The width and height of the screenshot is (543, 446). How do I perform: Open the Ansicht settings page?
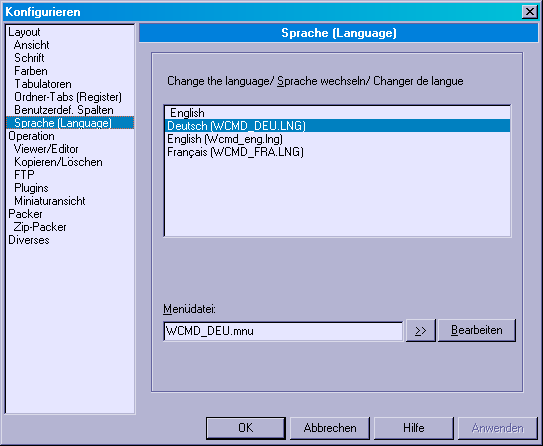[32, 45]
